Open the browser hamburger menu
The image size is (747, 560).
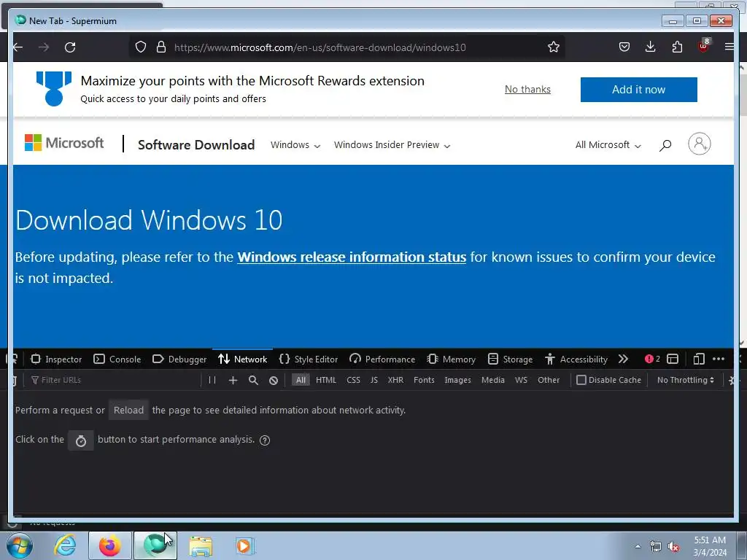pyautogui.click(x=729, y=47)
